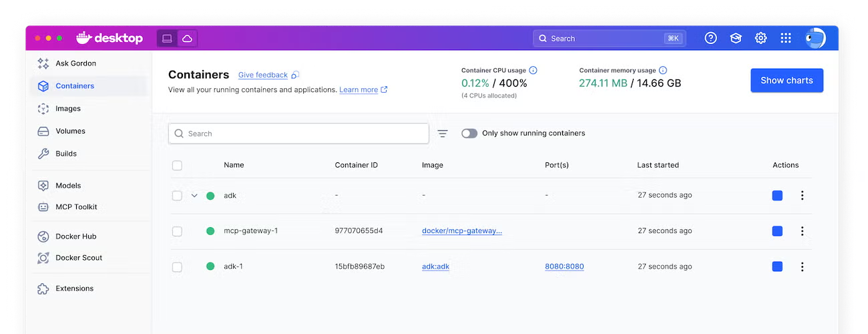Viewport: 868px width, 334px height.
Task: Open more actions for adk
Action: (x=802, y=196)
